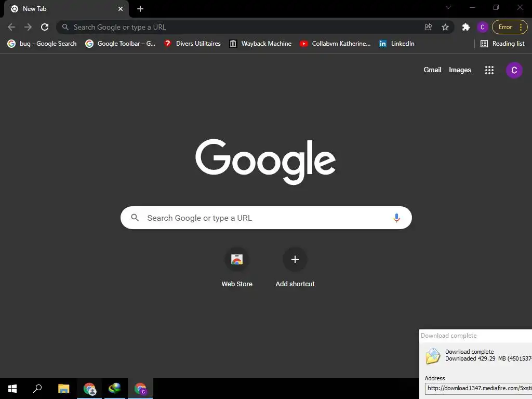Open the Windows Start menu
The image size is (532, 399).
coord(12,389)
